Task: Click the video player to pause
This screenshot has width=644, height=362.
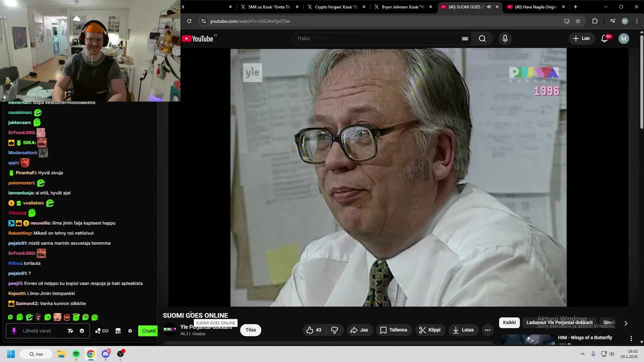Action: 398,177
